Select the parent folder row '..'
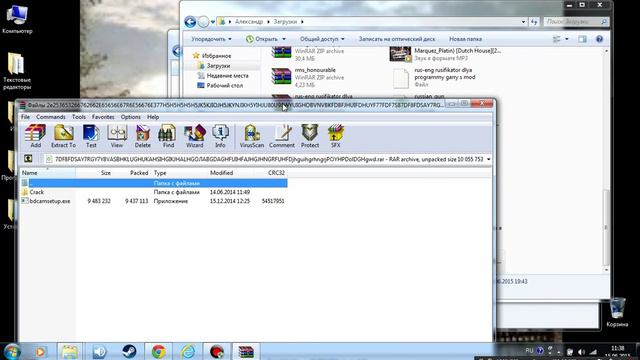The width and height of the screenshot is (640, 360). pos(154,183)
